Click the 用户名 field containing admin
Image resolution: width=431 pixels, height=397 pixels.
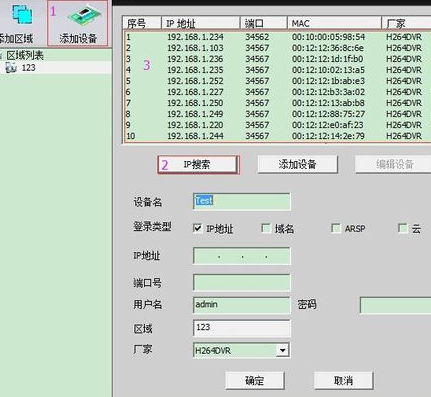pyautogui.click(x=242, y=305)
